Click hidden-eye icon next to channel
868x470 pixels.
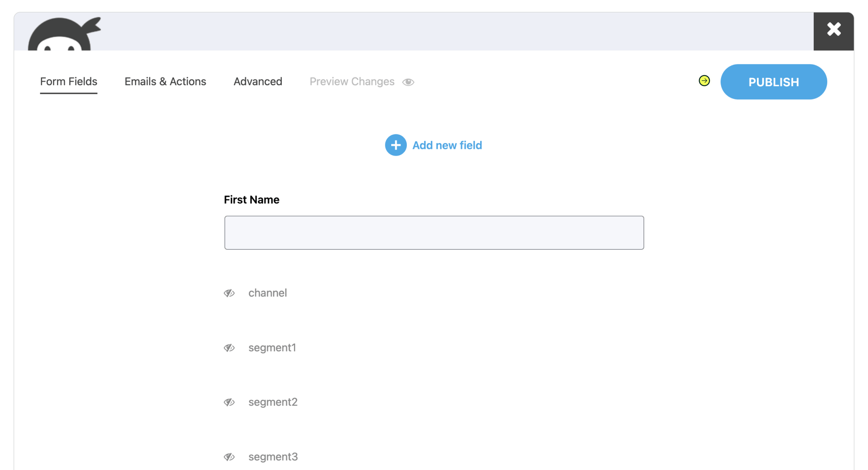tap(229, 293)
